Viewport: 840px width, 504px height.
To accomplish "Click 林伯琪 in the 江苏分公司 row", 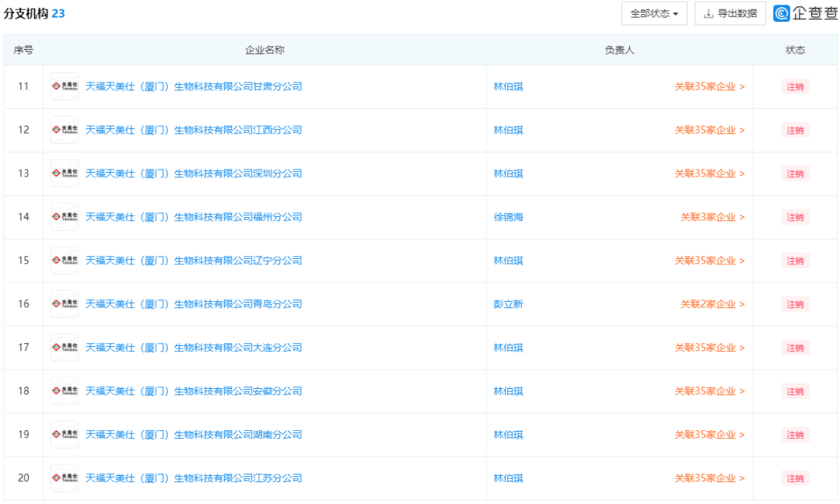I will [x=508, y=478].
